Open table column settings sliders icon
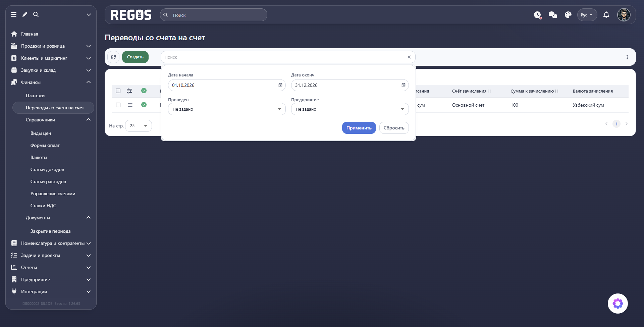Image resolution: width=644 pixels, height=327 pixels. click(x=129, y=91)
